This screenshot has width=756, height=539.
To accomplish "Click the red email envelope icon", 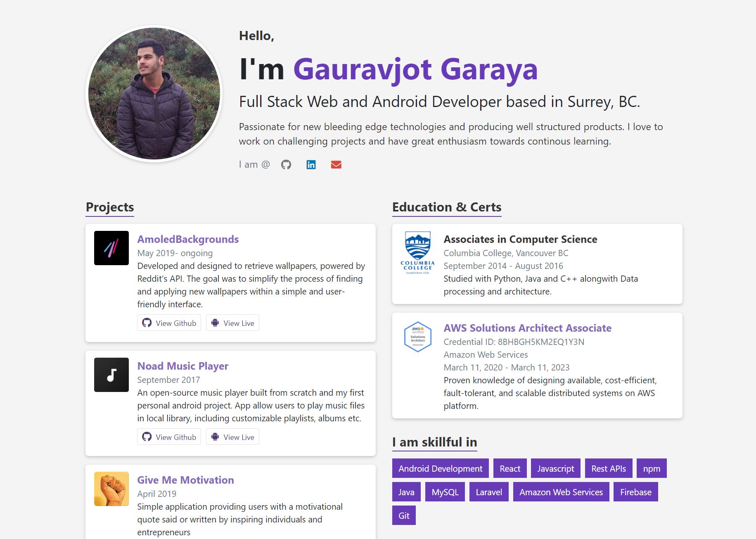I will click(336, 164).
